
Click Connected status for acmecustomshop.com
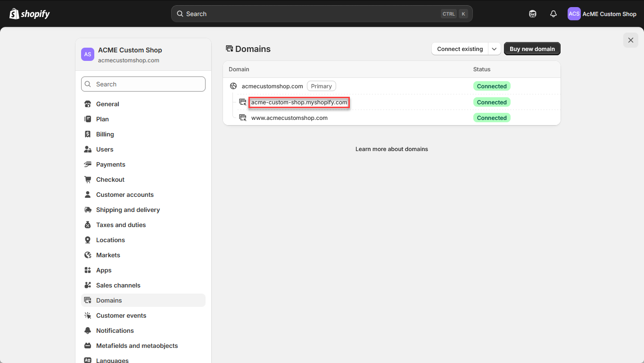492,86
